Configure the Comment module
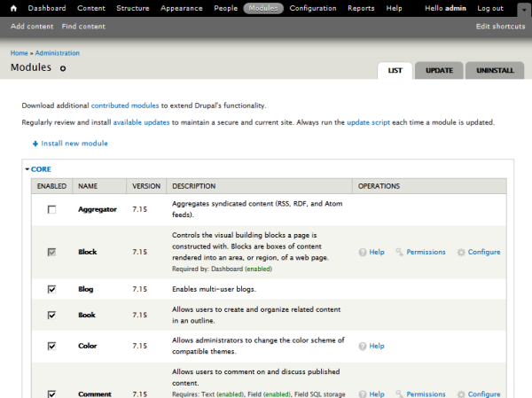Image resolution: width=532 pixels, height=398 pixels. (x=479, y=394)
